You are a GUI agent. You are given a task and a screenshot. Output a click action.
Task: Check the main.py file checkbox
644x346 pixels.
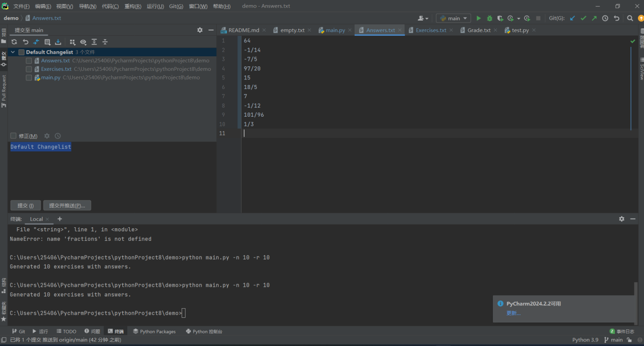[x=29, y=78]
